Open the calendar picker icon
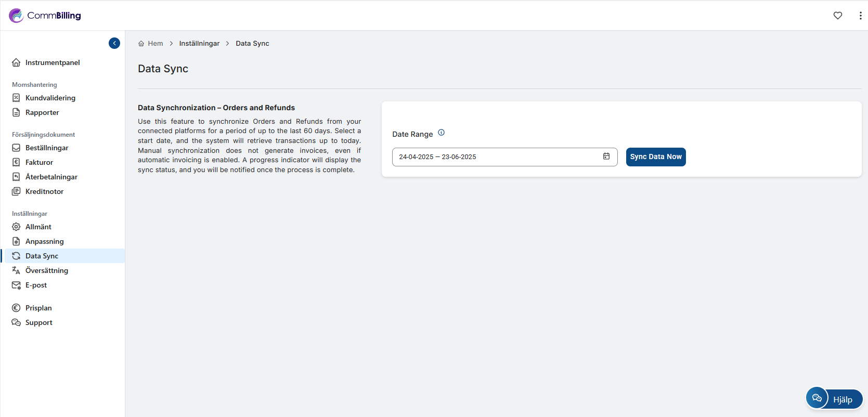 [606, 157]
